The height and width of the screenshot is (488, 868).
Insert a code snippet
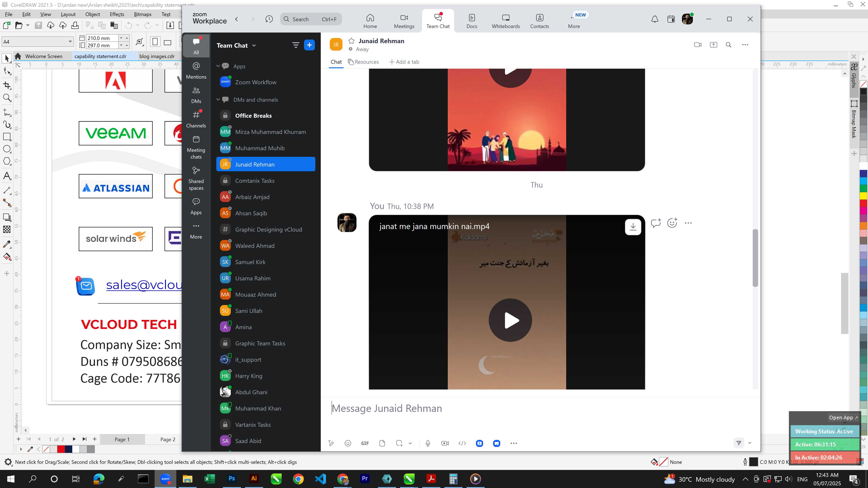point(462,443)
